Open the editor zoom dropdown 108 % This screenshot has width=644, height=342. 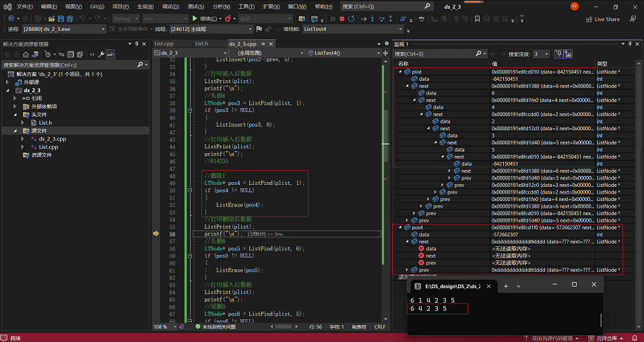point(166,326)
